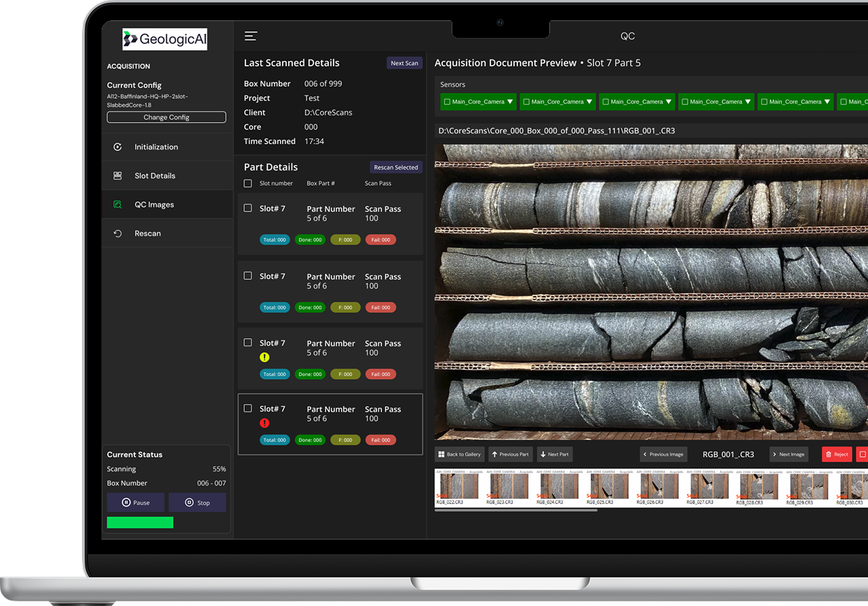The height and width of the screenshot is (606, 868).
Task: Expand the first Main_Core_Camera dropdown arrow
Action: coord(510,102)
